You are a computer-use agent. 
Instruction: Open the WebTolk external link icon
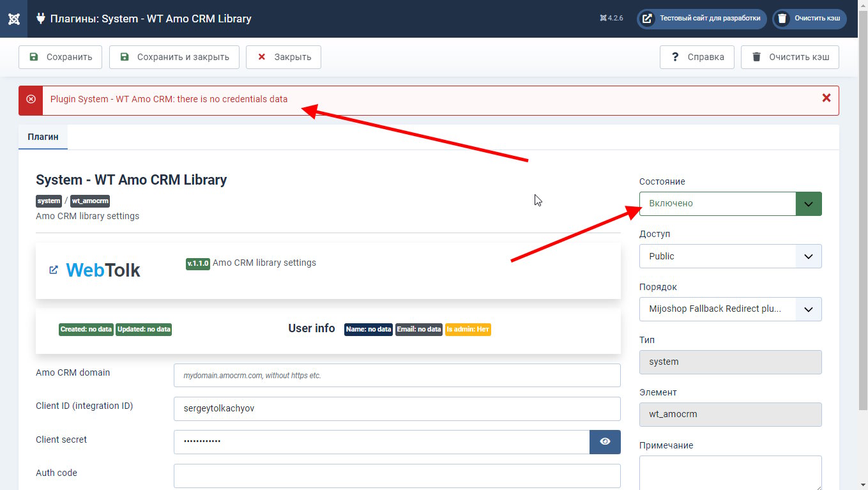coord(54,270)
